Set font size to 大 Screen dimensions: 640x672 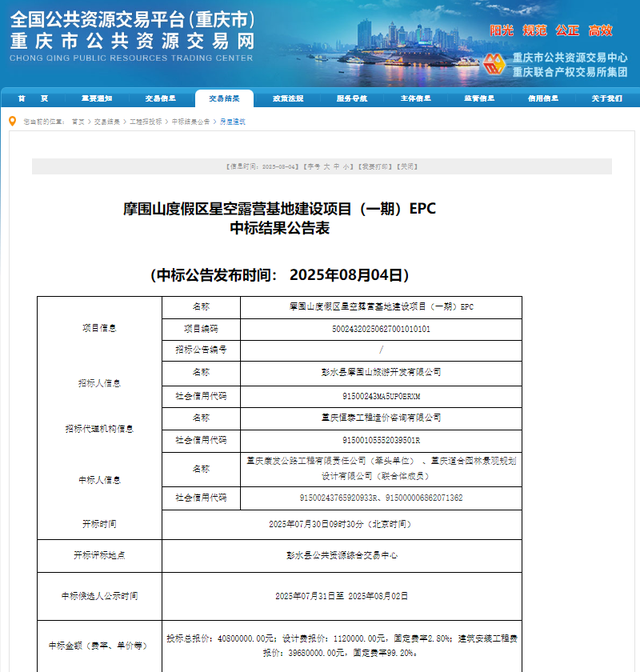327,166
